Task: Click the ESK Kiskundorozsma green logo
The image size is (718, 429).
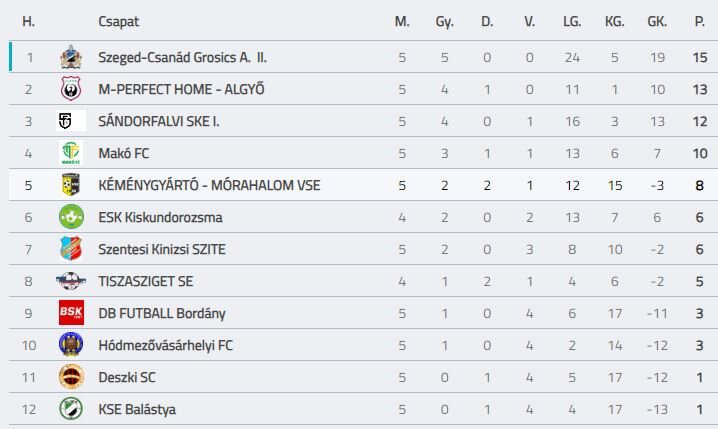Action: pos(70,217)
